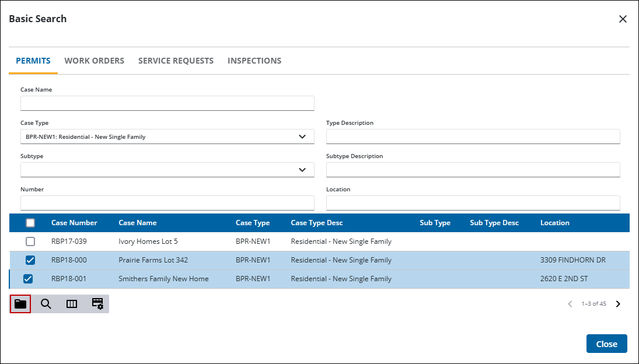Select case number RBP17-039
This screenshot has height=364, width=639.
point(69,242)
